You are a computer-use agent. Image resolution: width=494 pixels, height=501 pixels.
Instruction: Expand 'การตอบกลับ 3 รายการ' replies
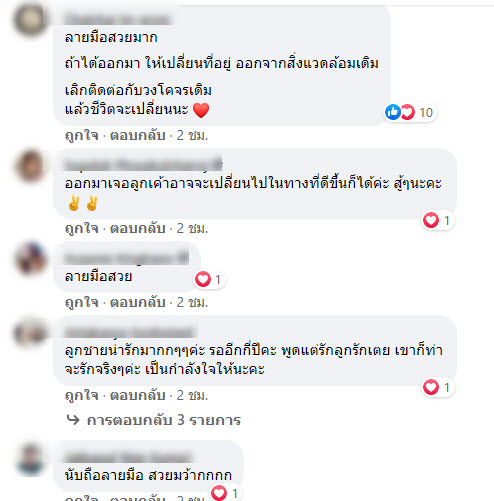coord(163,420)
